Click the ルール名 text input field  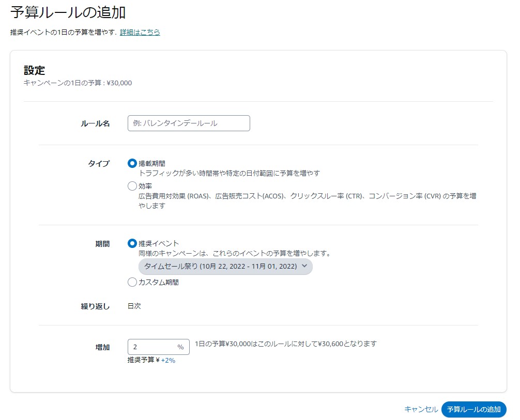tap(189, 123)
